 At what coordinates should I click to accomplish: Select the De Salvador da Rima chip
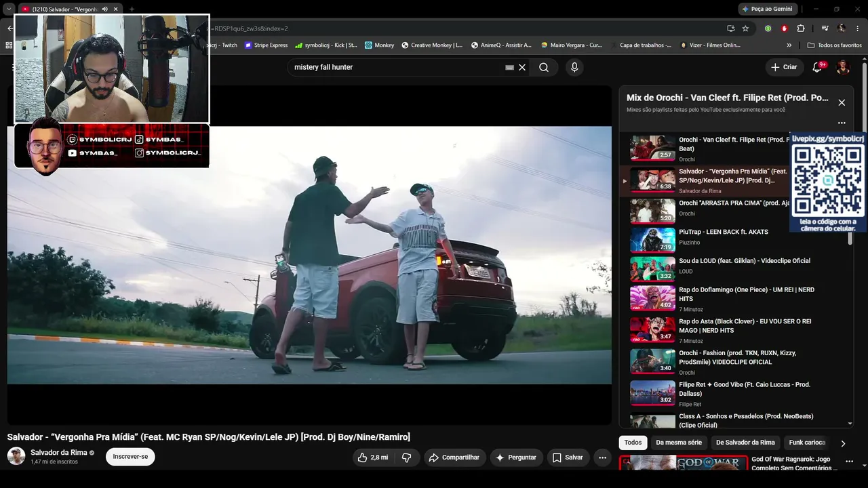(745, 443)
